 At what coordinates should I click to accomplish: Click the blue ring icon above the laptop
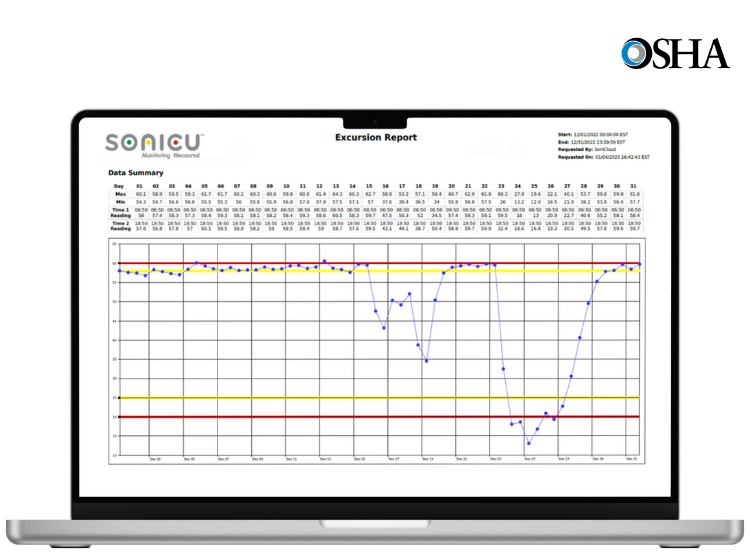(632, 54)
